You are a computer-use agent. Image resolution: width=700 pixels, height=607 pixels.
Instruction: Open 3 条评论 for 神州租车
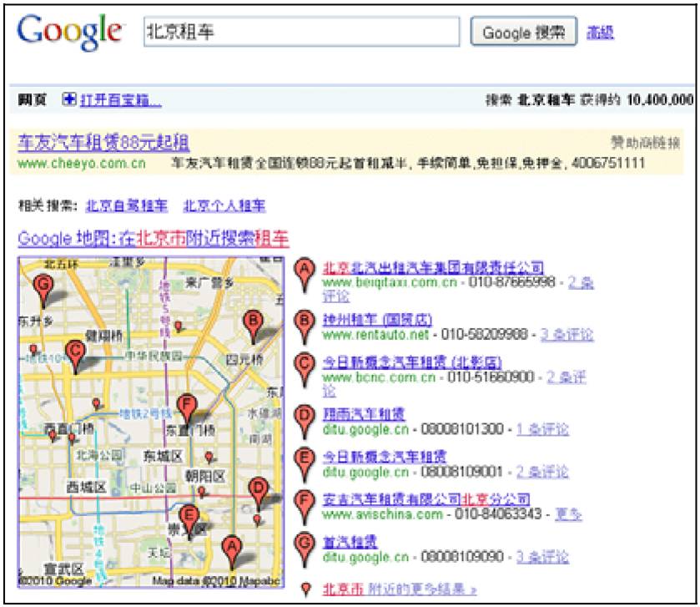567,335
